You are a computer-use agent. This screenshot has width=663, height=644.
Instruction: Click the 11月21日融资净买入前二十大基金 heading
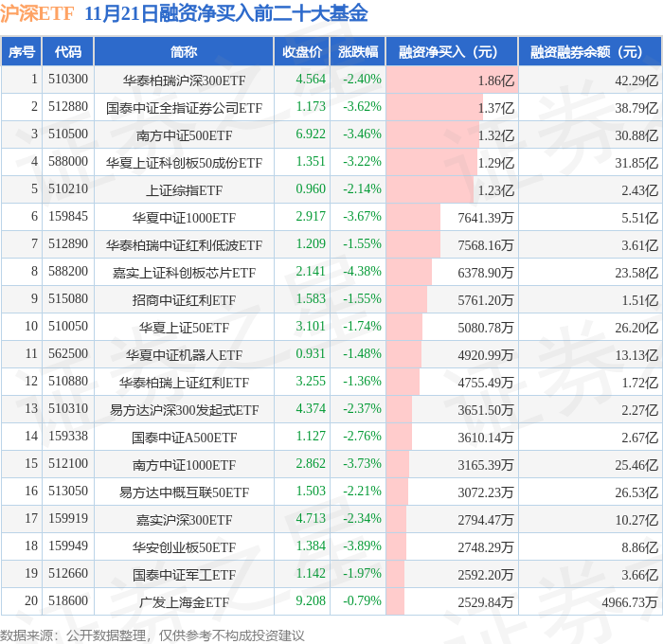pyautogui.click(x=226, y=14)
